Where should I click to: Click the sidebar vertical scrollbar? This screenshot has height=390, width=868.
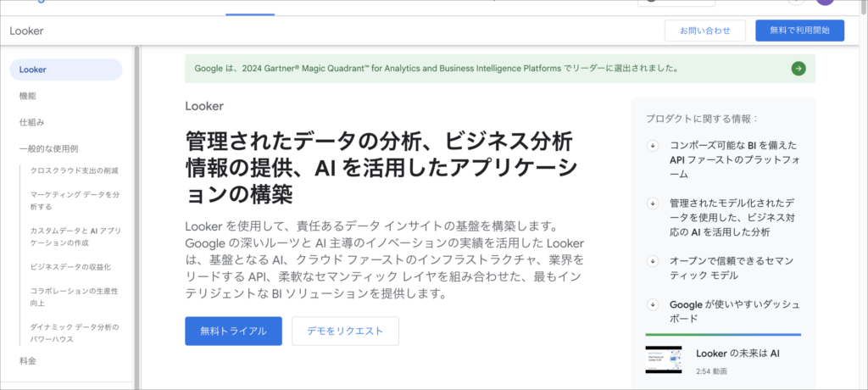coord(136,212)
